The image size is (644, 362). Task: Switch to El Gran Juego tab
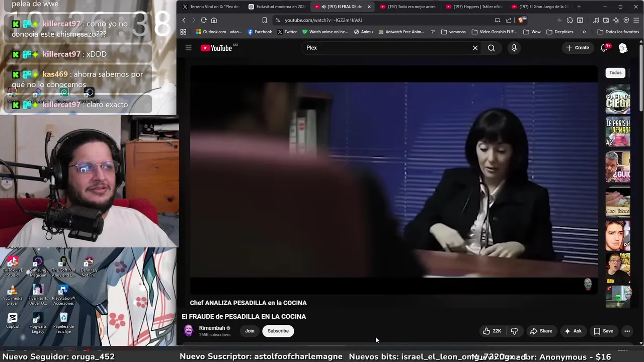pos(539,7)
